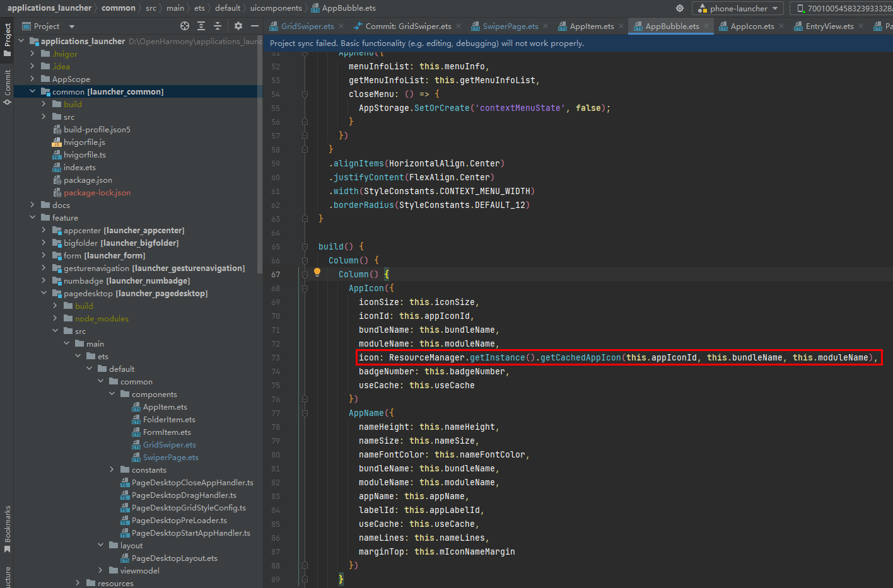Open the device selector dropdown 7001005458323933328

[x=843, y=8]
